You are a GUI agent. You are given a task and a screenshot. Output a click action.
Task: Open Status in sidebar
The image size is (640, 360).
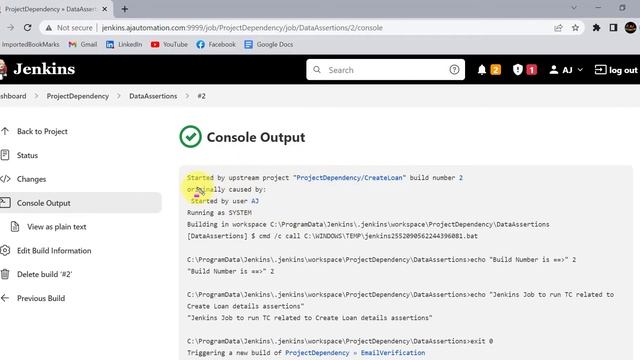pos(27,156)
